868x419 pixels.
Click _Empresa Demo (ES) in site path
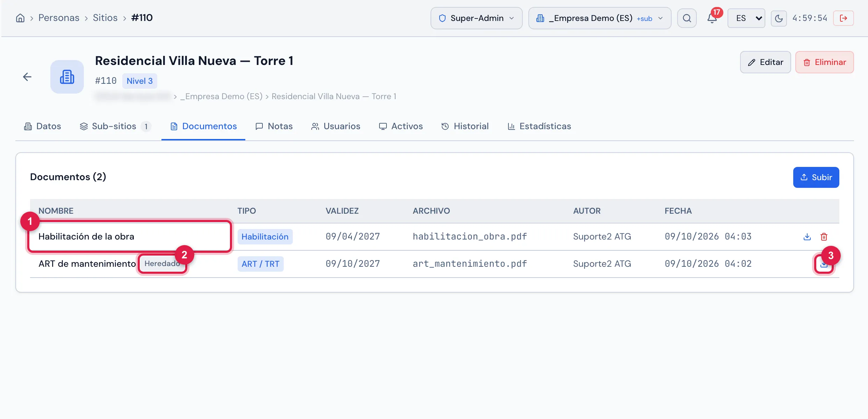(x=221, y=96)
